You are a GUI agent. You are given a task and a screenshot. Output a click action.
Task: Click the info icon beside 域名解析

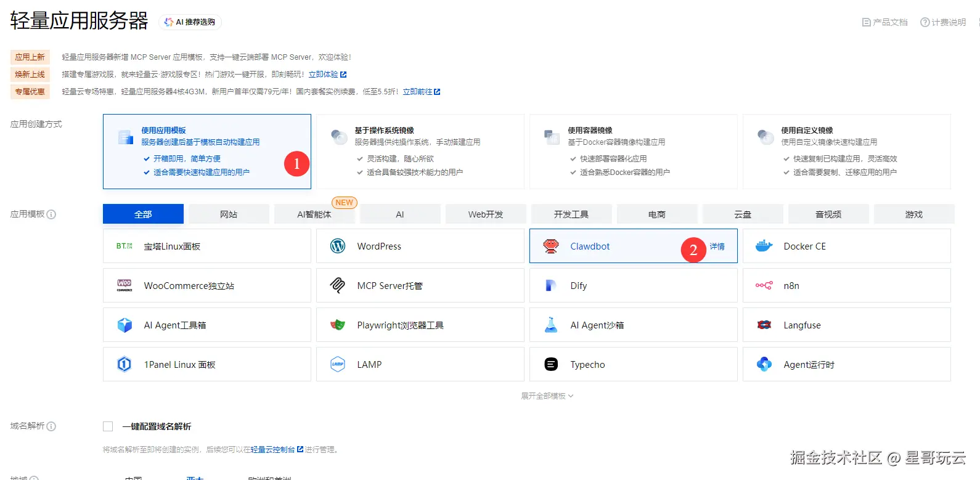tap(51, 426)
